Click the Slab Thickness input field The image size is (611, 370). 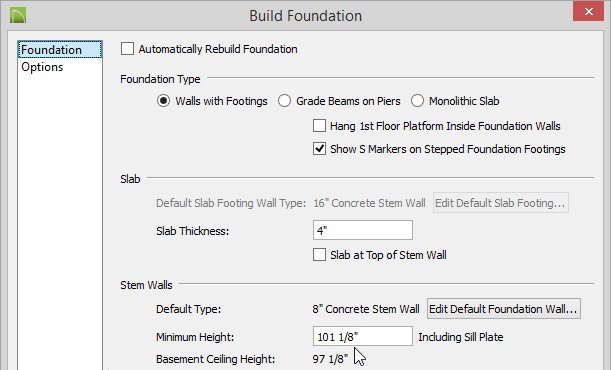point(363,230)
